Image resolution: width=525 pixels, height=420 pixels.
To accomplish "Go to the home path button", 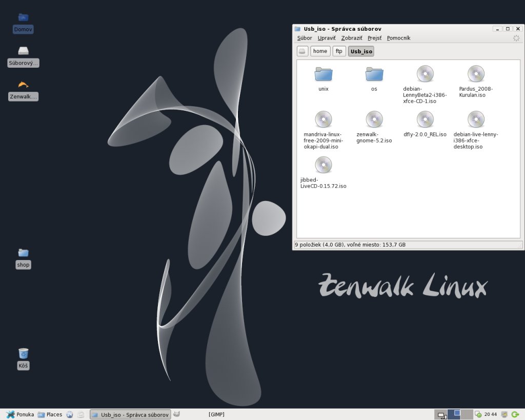I will tap(320, 51).
